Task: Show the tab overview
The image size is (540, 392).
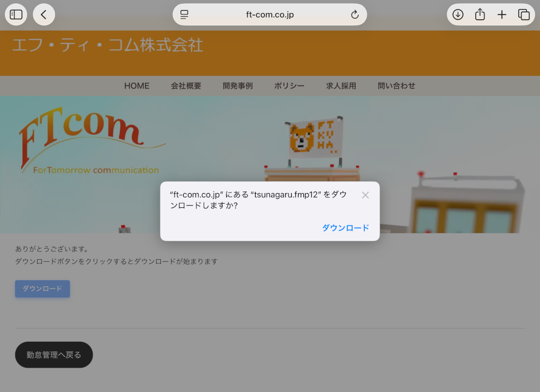Action: [x=524, y=15]
